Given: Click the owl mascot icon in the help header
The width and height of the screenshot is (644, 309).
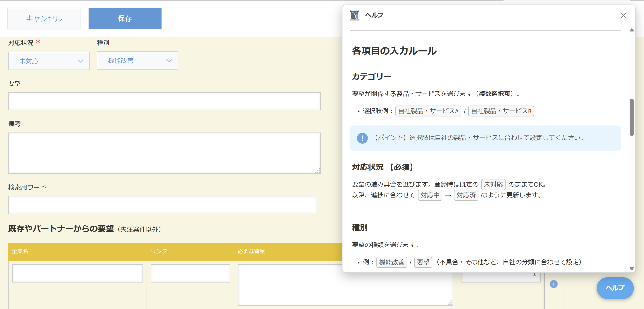Looking at the screenshot, I should pyautogui.click(x=354, y=15).
